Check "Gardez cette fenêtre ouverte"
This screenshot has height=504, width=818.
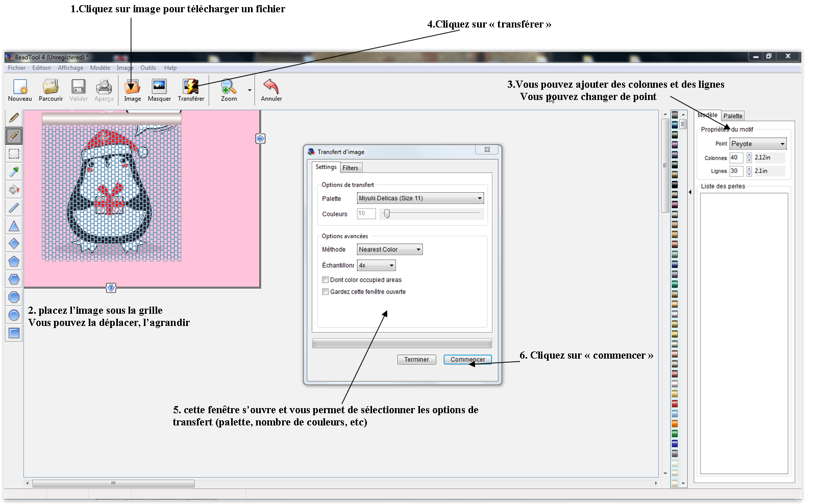coord(325,291)
